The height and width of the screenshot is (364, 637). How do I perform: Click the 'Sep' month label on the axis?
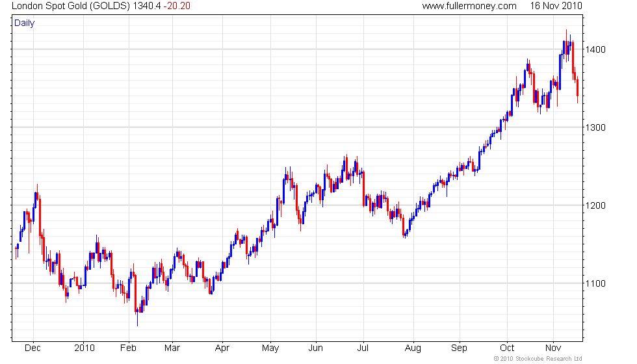click(x=459, y=348)
